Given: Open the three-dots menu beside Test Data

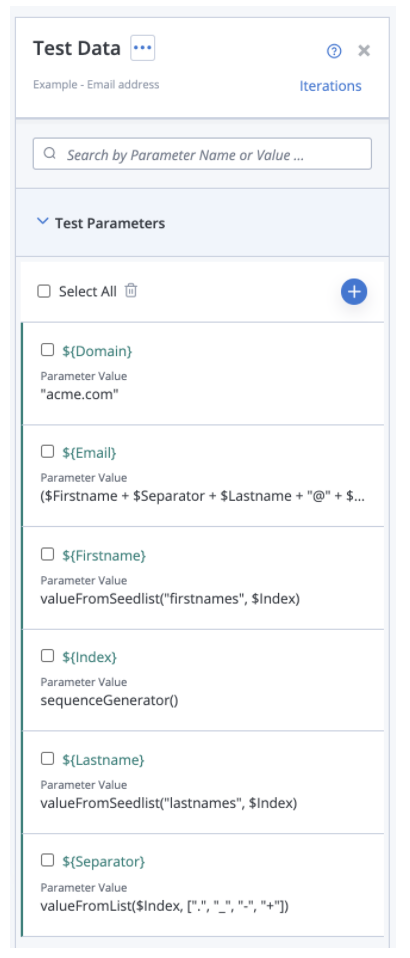Looking at the screenshot, I should 142,48.
